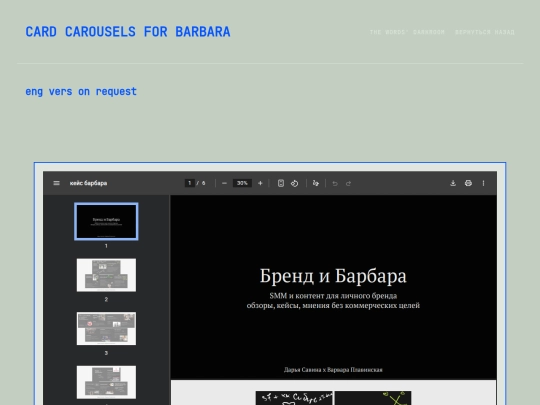The height and width of the screenshot is (405, 540).
Task: Select the fourth page thumbnail
Action: 106,382
